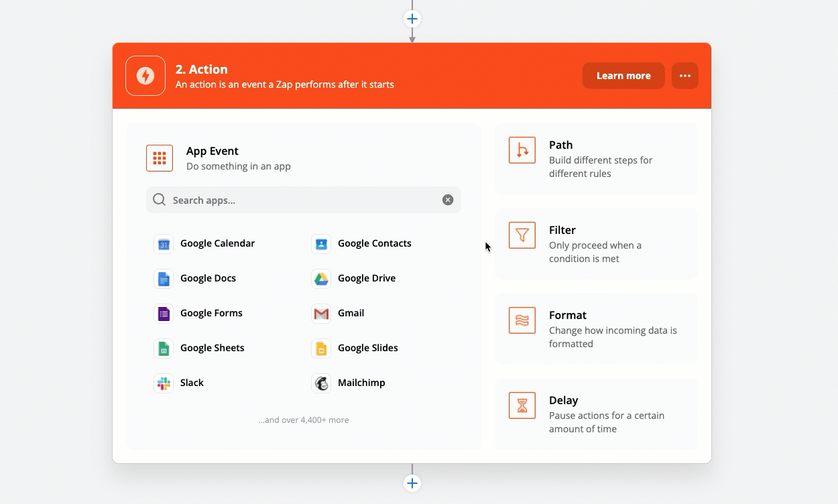The height and width of the screenshot is (504, 838).
Task: Select the Mailchimp icon
Action: click(x=321, y=383)
